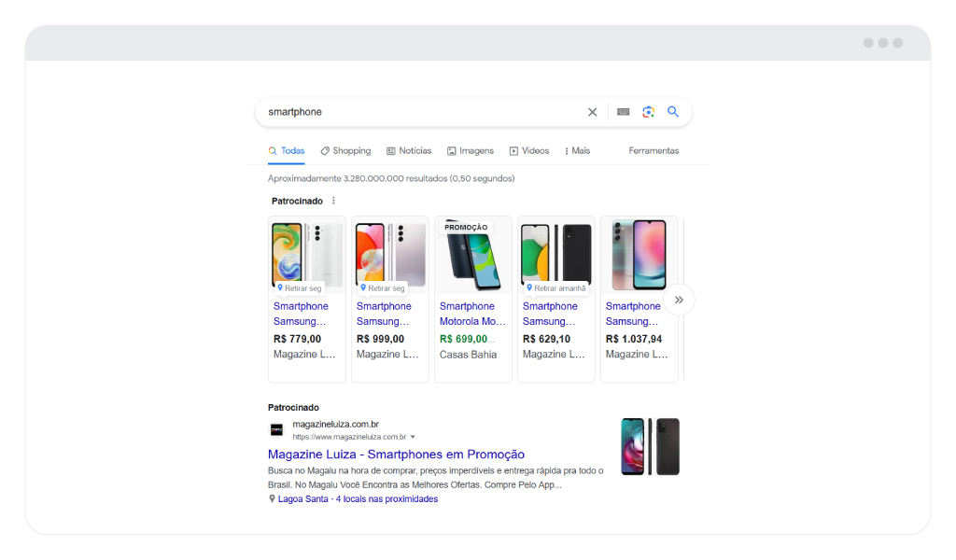
Task: Click the R$ 1.037,94 price
Action: pyautogui.click(x=634, y=339)
